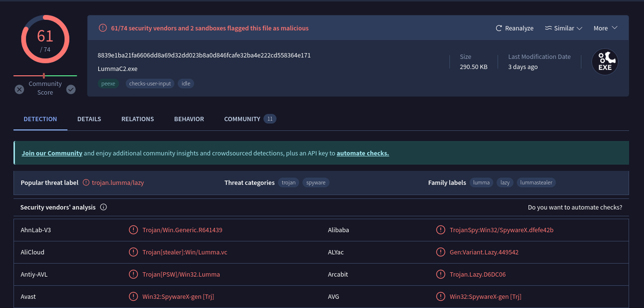Click the spyware threat category chip
Image resolution: width=644 pixels, height=308 pixels.
[316, 183]
